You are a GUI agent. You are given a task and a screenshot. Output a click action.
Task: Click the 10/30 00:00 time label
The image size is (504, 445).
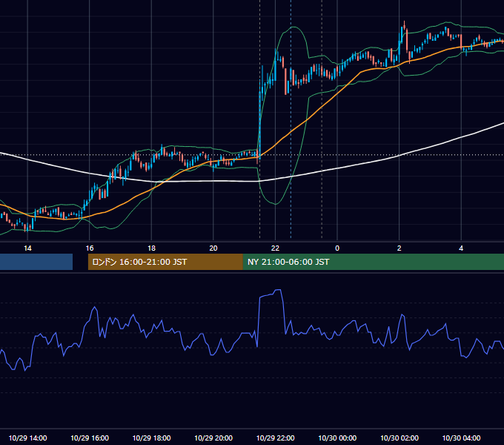[337, 438]
